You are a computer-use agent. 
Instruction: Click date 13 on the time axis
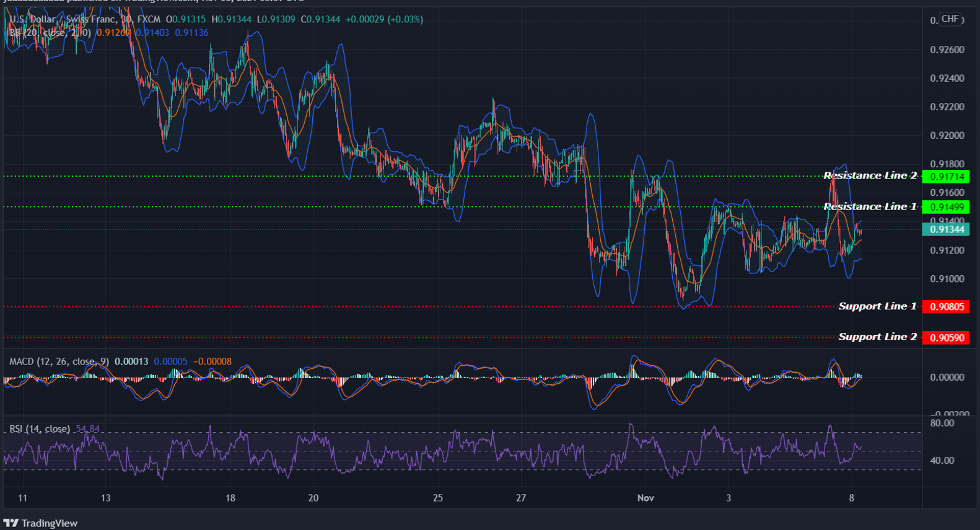click(106, 498)
